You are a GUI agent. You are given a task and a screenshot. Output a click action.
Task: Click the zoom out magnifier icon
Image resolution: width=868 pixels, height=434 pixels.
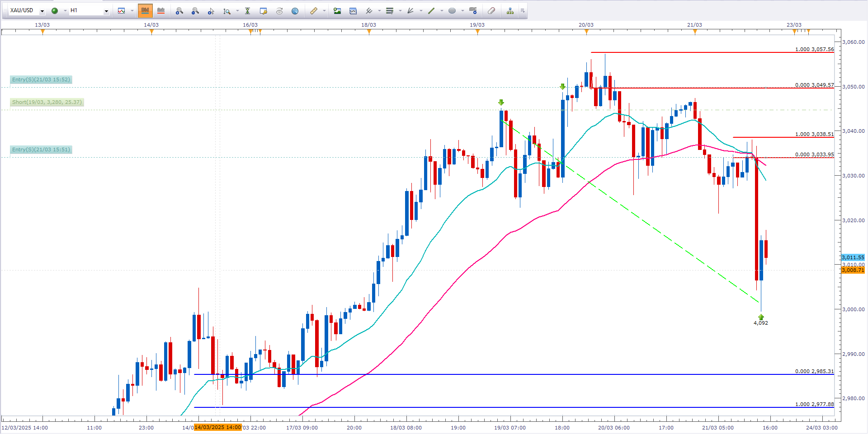(195, 11)
